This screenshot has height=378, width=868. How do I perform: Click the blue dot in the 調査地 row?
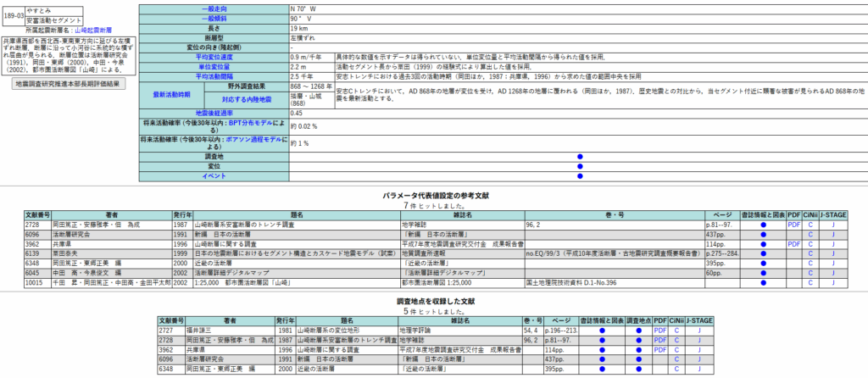pyautogui.click(x=580, y=157)
